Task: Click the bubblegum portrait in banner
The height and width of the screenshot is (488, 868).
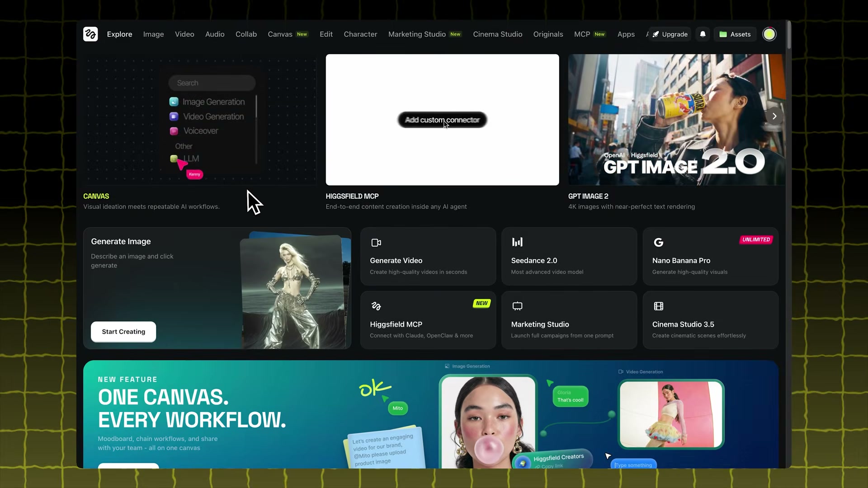Action: pyautogui.click(x=488, y=422)
